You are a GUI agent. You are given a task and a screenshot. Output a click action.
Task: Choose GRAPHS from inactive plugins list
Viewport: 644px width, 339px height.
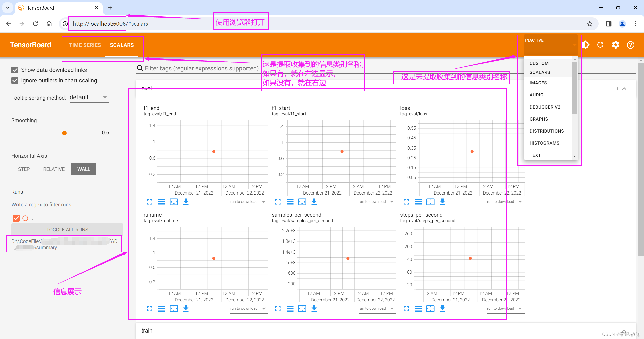pyautogui.click(x=547, y=119)
